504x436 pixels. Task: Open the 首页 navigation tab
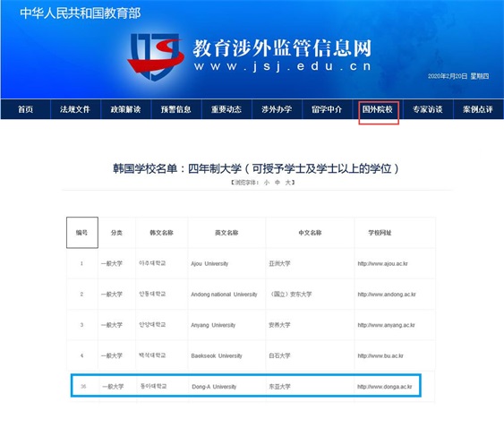point(25,109)
